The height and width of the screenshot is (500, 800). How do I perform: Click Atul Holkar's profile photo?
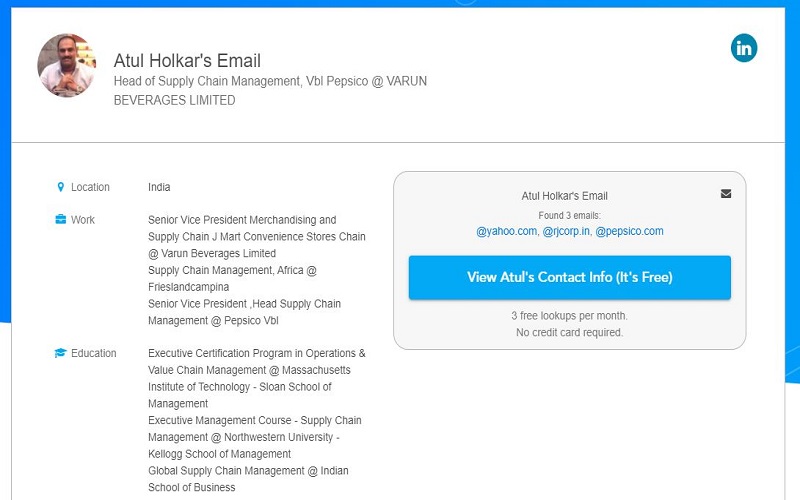[67, 65]
